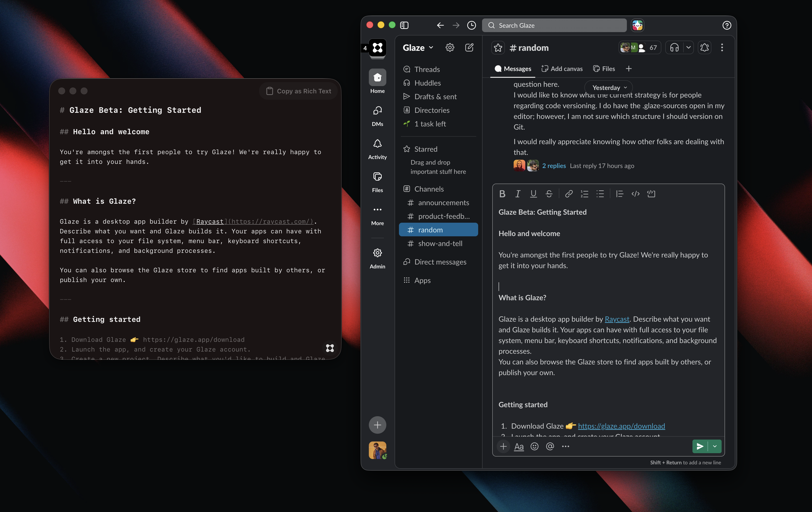Viewport: 812px width, 512px height.
Task: Select the show-and-tell channel
Action: point(440,243)
